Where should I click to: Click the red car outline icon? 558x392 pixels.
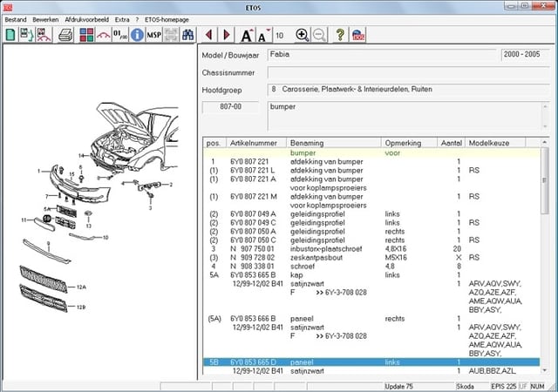coord(104,35)
